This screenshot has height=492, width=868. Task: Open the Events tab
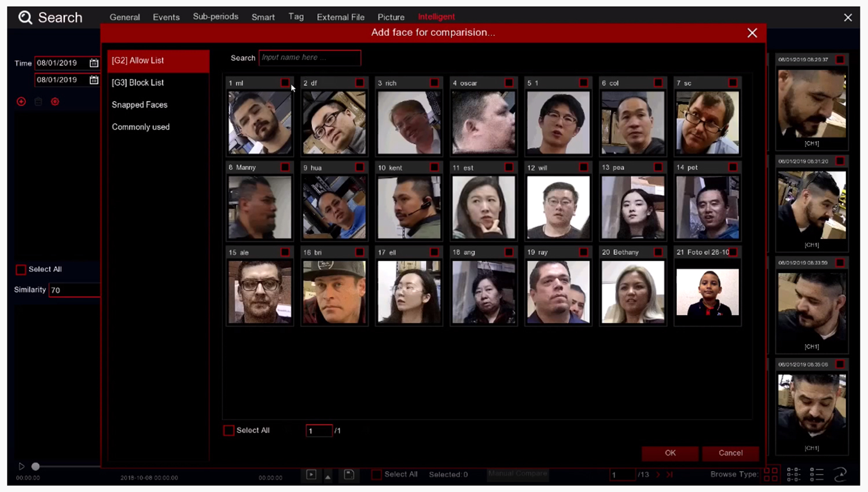pyautogui.click(x=166, y=17)
